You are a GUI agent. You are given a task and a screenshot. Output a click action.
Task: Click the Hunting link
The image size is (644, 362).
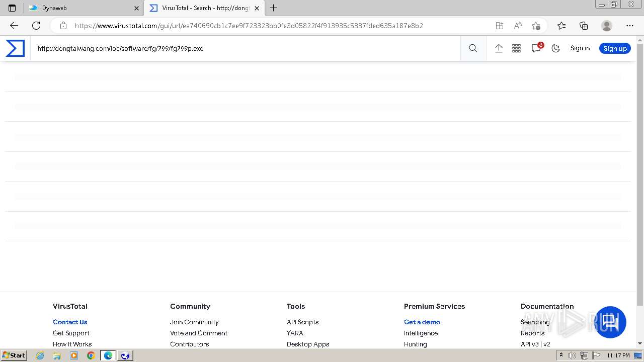[415, 344]
